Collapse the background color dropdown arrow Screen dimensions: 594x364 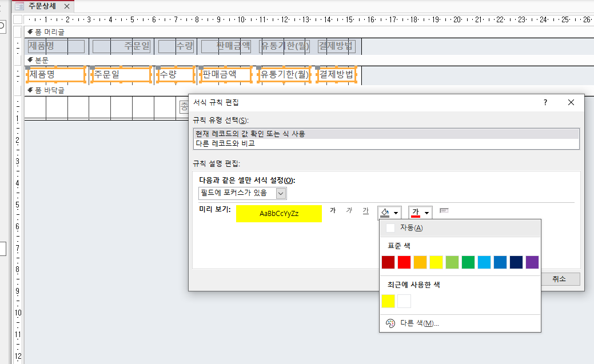click(x=396, y=213)
